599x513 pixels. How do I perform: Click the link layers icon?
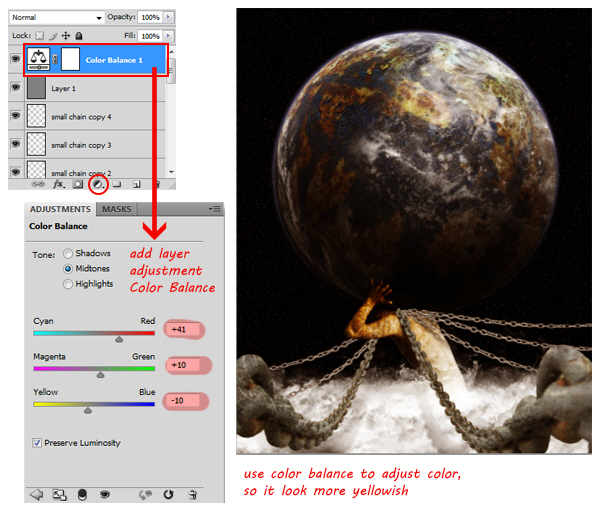[38, 184]
